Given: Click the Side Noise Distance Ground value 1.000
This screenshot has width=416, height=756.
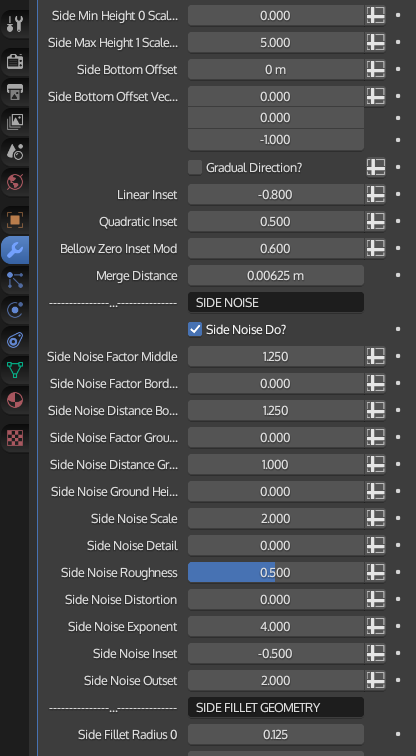Looking at the screenshot, I should coord(276,465).
